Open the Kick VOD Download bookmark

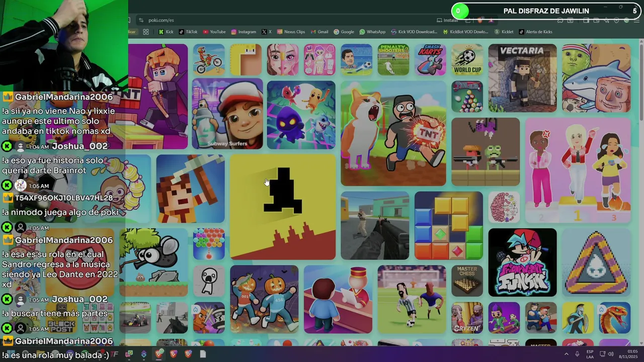point(414,32)
